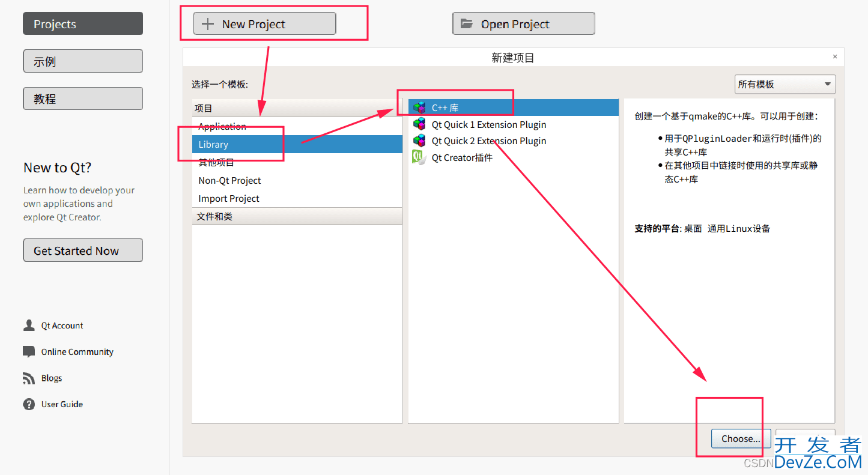Select Non-Qt Project category

tap(297, 180)
